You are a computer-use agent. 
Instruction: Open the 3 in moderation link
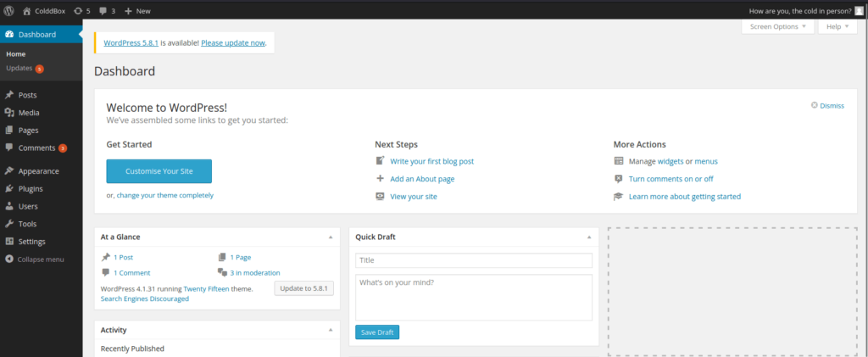255,273
